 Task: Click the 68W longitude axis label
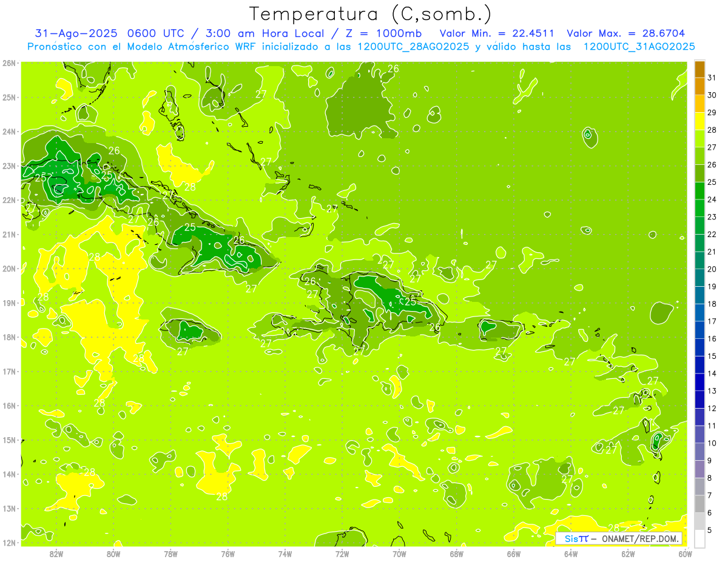pyautogui.click(x=456, y=554)
